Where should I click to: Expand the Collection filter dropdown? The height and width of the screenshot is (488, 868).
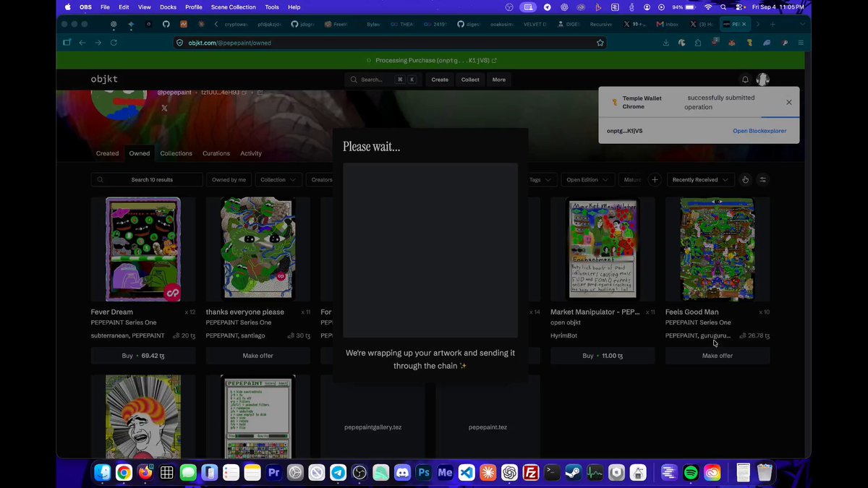tap(278, 179)
